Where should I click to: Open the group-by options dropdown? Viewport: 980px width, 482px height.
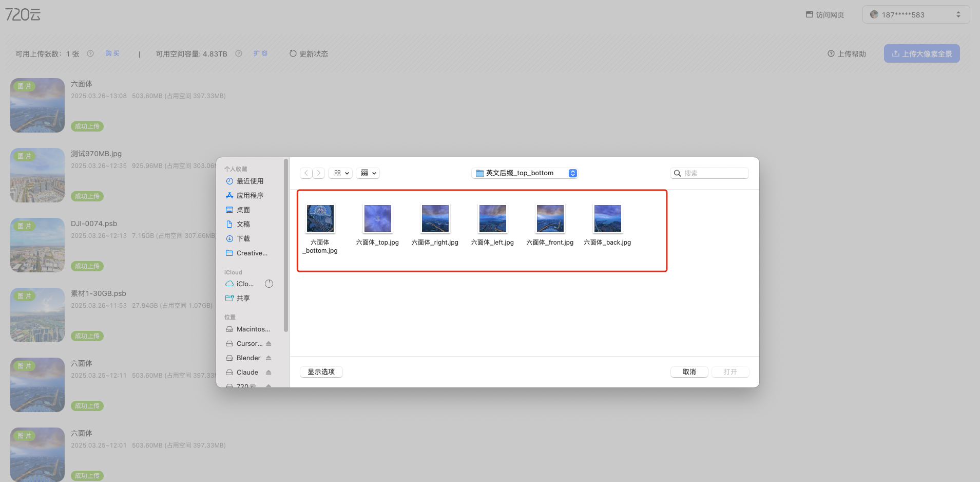tap(368, 173)
